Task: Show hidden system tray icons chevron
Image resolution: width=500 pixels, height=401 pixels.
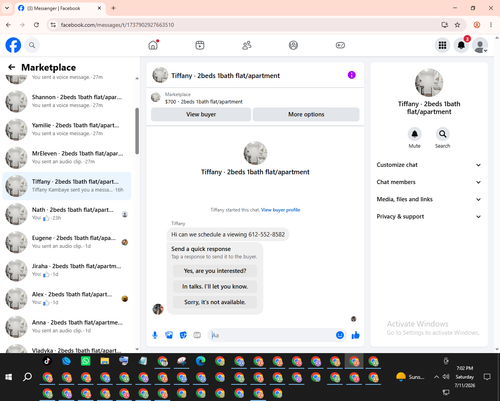Action: [436, 377]
